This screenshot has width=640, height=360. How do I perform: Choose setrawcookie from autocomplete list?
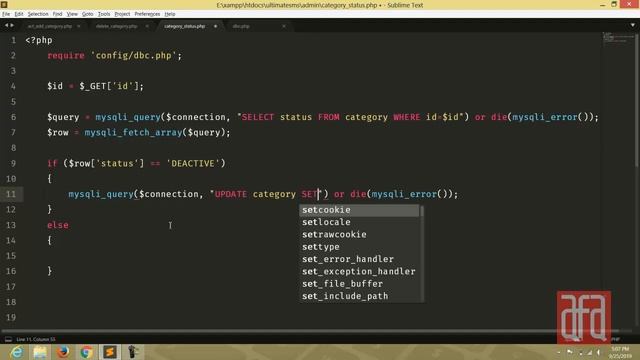(x=359, y=234)
